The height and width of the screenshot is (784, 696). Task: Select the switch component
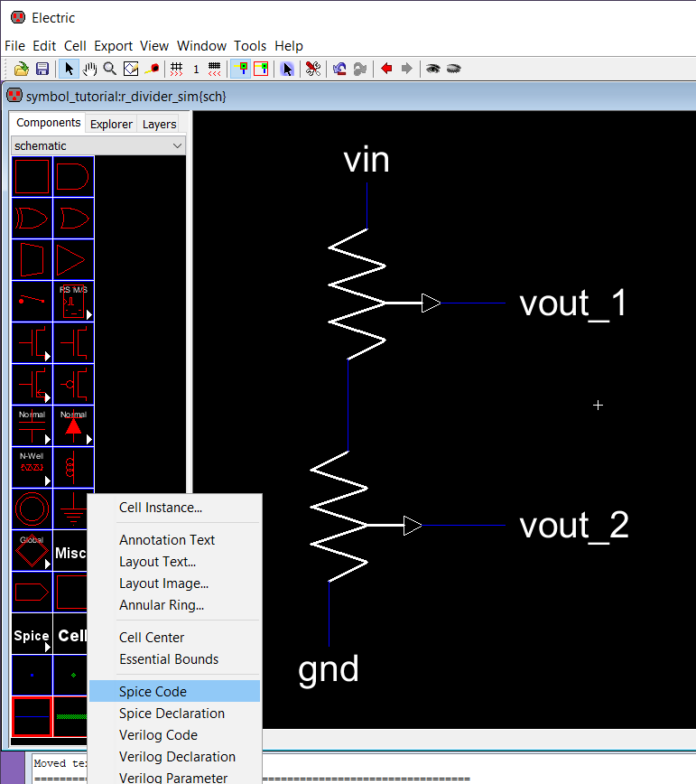coord(32,301)
